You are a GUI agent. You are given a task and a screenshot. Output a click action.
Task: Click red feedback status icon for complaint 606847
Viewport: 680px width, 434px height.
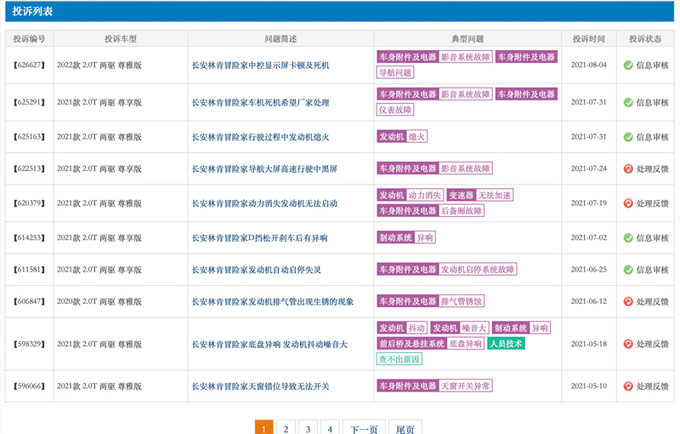pyautogui.click(x=628, y=301)
